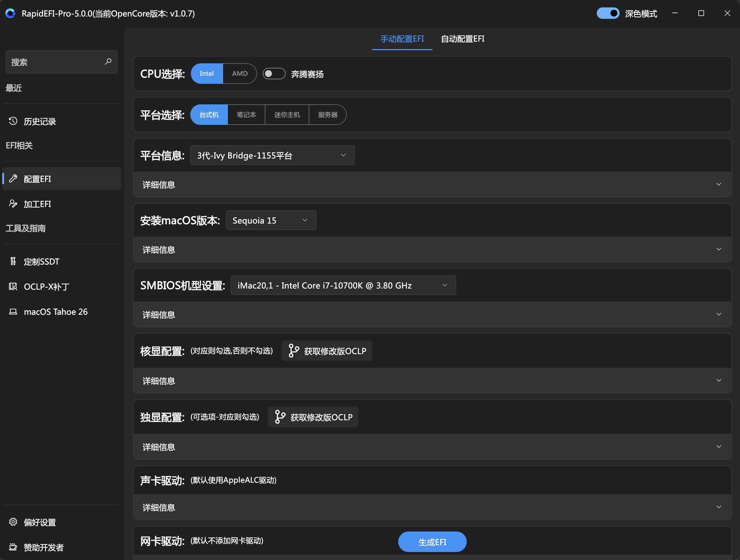Select AMD CPU option
The width and height of the screenshot is (740, 560).
(240, 74)
